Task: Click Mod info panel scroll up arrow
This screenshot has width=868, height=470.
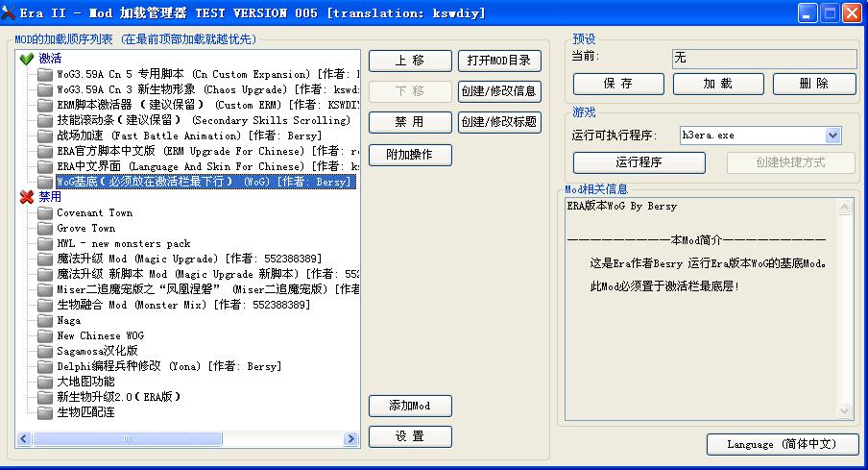Action: click(844, 208)
